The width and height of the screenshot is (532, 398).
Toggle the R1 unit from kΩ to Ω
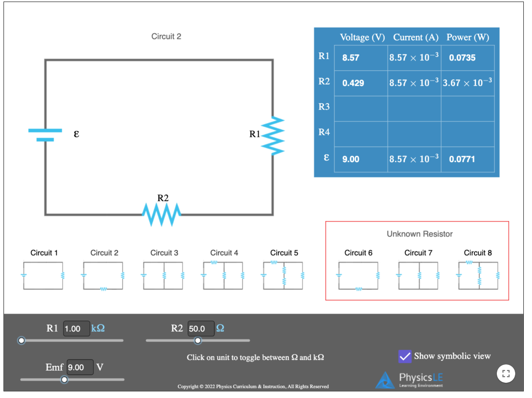(98, 329)
